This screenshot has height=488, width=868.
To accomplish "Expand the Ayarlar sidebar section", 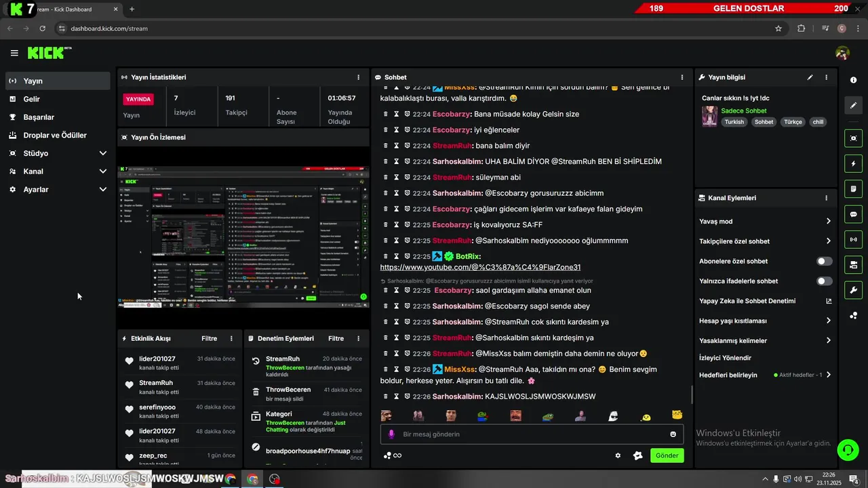I will pos(58,190).
